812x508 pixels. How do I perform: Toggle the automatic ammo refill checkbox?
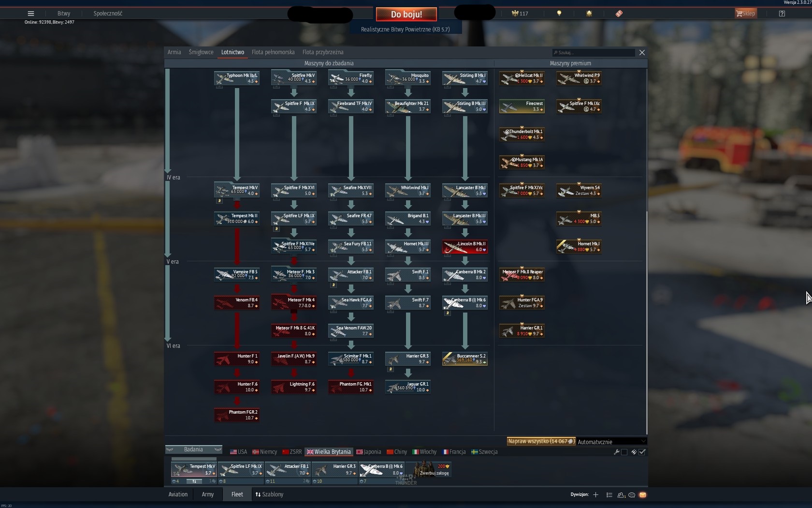pos(642,452)
